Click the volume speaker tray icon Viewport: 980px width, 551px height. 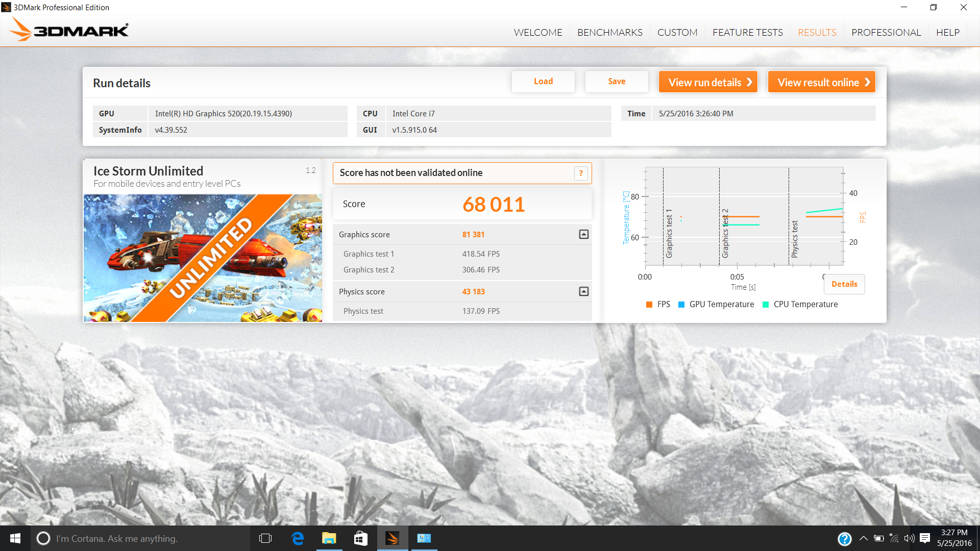click(x=909, y=538)
